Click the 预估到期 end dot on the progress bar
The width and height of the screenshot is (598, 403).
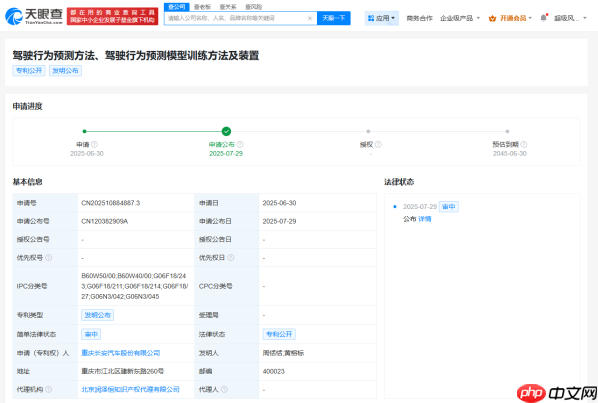click(507, 131)
